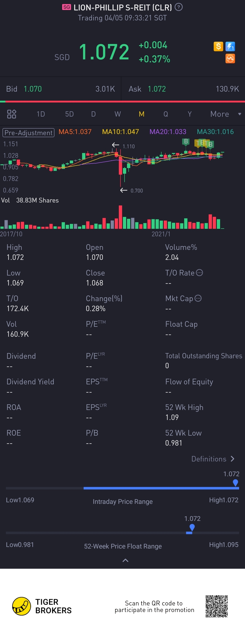
Task: Tap the help question mark beside CLR
Action: (x=179, y=7)
